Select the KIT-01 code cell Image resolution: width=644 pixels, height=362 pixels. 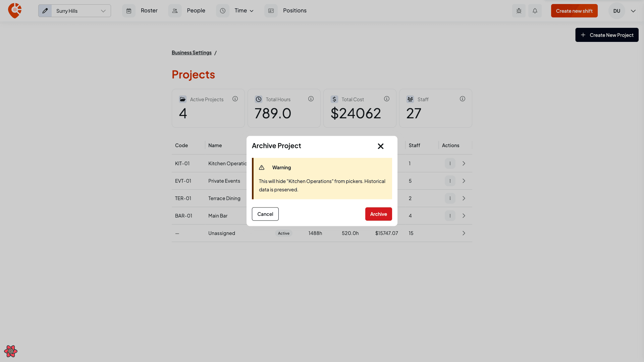tap(182, 164)
